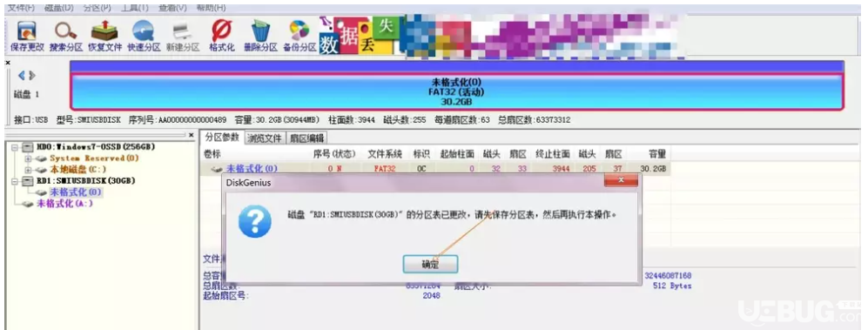
Task: Close the DiskGenius dialog with red X
Action: (621, 180)
